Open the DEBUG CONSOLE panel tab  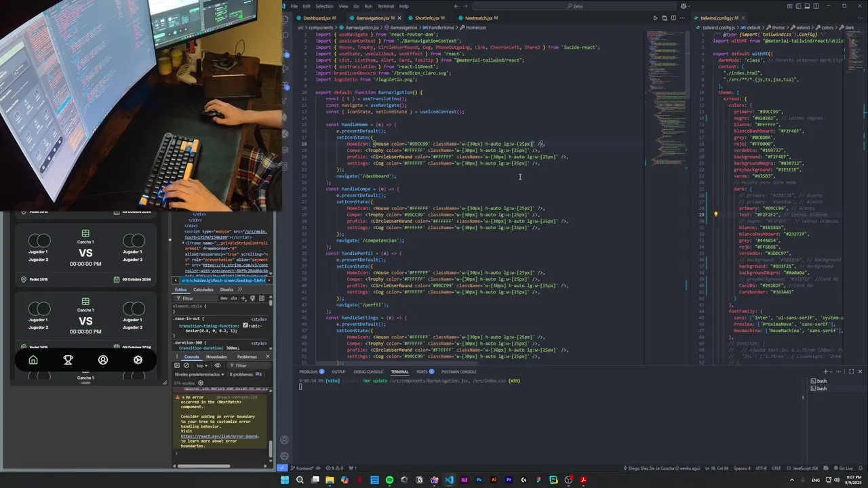click(368, 371)
